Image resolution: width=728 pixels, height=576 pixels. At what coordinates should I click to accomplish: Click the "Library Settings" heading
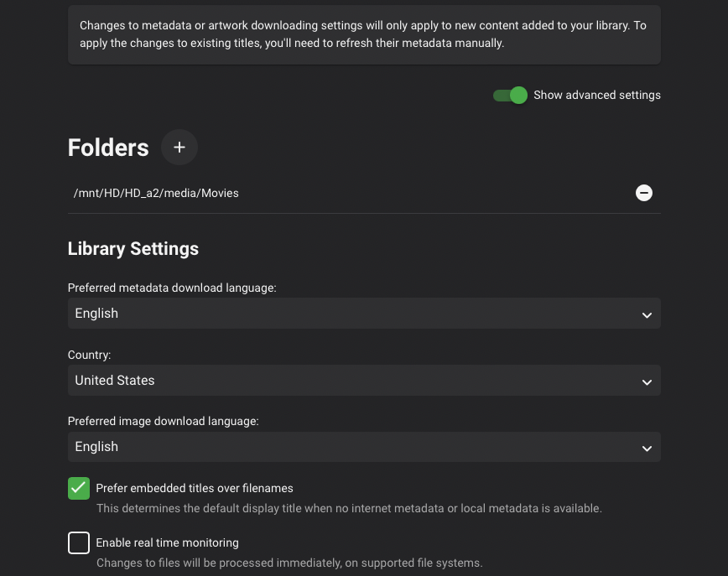(133, 249)
